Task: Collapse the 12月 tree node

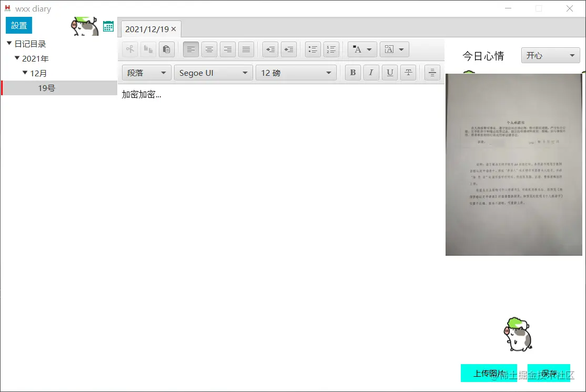Action: [25, 73]
